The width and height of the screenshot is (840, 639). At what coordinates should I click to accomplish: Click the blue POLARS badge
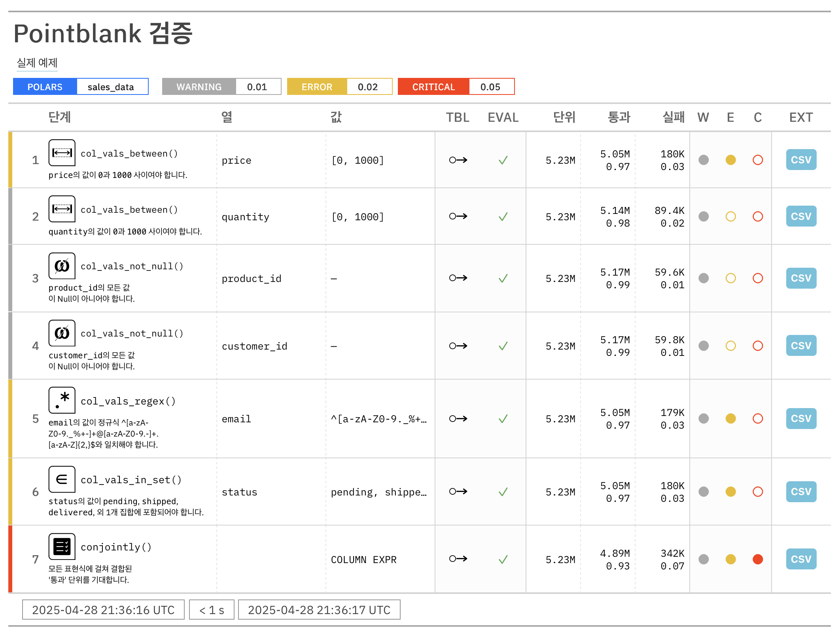[x=45, y=87]
